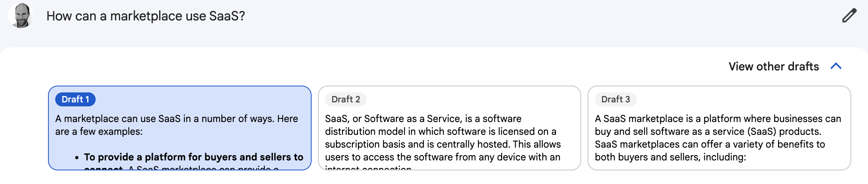Click the user profile avatar

pos(21,16)
